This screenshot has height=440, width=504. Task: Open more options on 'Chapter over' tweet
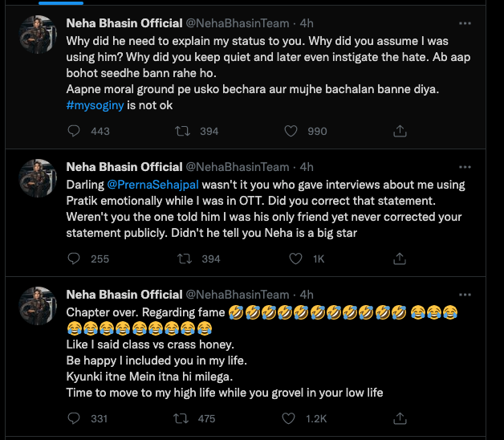(x=465, y=295)
